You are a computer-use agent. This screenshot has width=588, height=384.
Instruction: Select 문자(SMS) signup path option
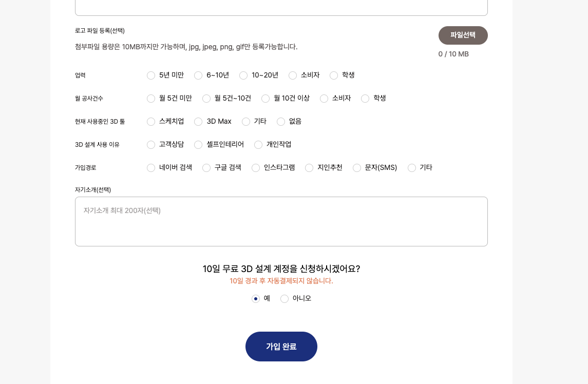(x=357, y=168)
